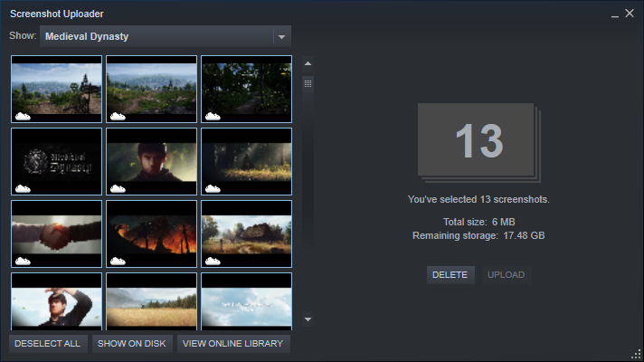Click the 'Total size: 6 MB' text
Viewport: 644px width, 362px height.
478,222
